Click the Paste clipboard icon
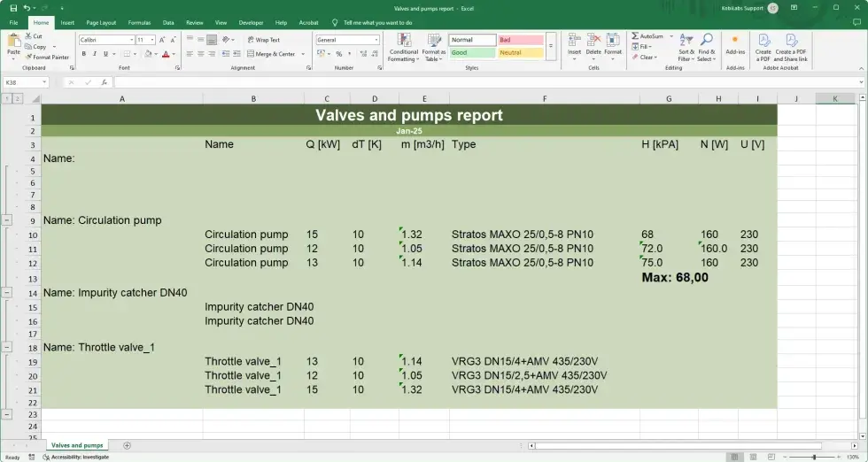 click(14, 42)
